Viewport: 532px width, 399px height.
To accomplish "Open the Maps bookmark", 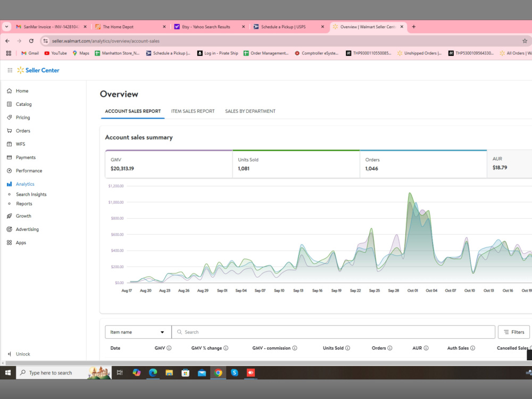I will click(81, 53).
